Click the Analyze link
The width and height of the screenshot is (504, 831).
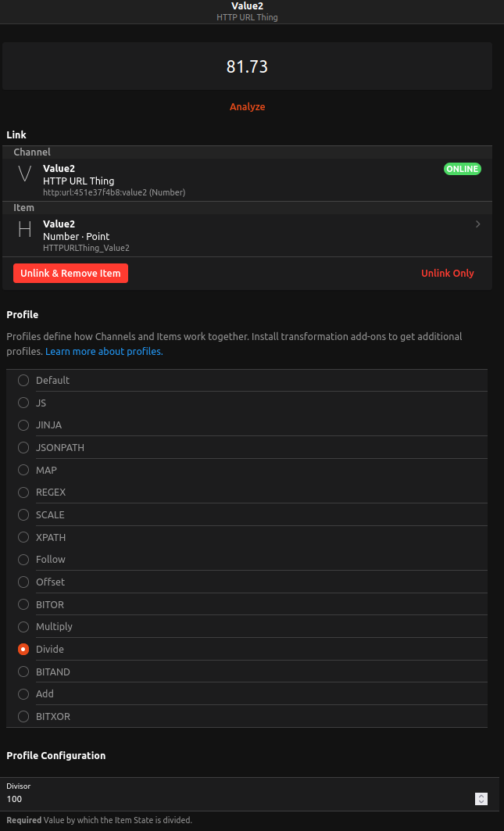point(247,107)
